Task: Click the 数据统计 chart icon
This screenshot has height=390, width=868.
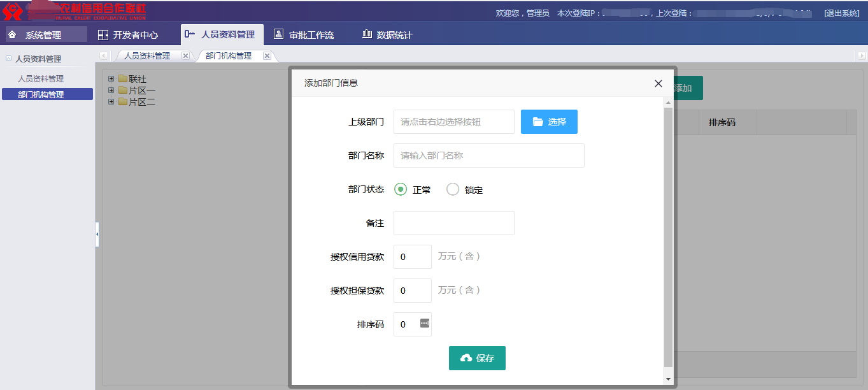Action: click(367, 34)
